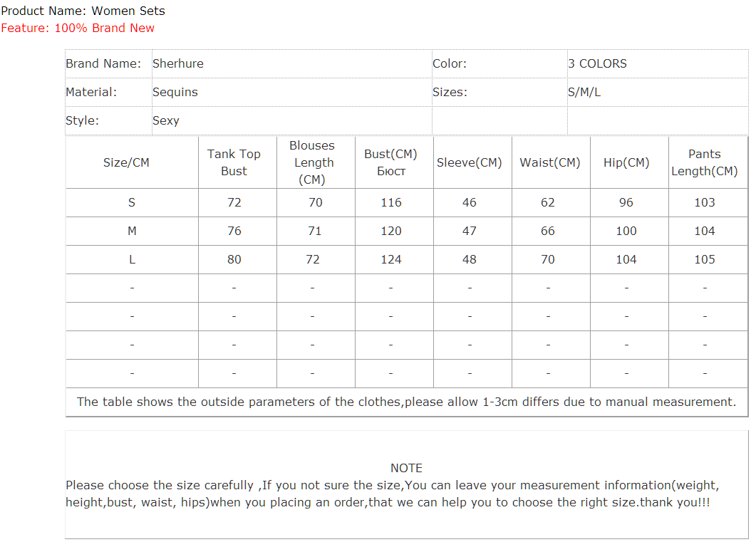Click the 'Please choose the size carefully' line

pyautogui.click(x=393, y=485)
